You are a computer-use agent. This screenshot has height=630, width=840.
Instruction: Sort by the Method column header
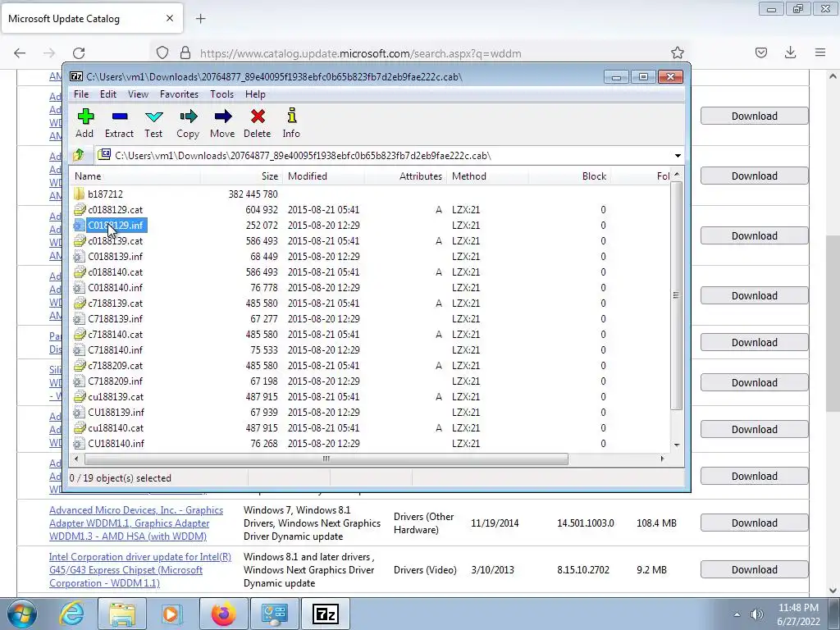click(487, 176)
